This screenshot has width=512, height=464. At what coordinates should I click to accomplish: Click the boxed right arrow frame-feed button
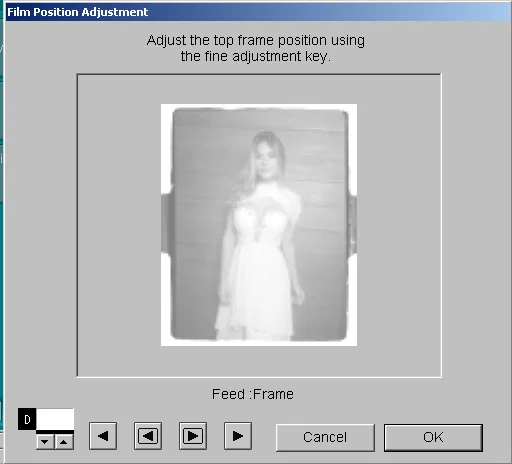[193, 436]
